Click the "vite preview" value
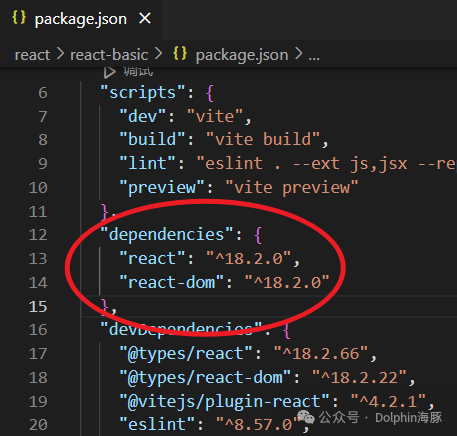 click(x=292, y=187)
